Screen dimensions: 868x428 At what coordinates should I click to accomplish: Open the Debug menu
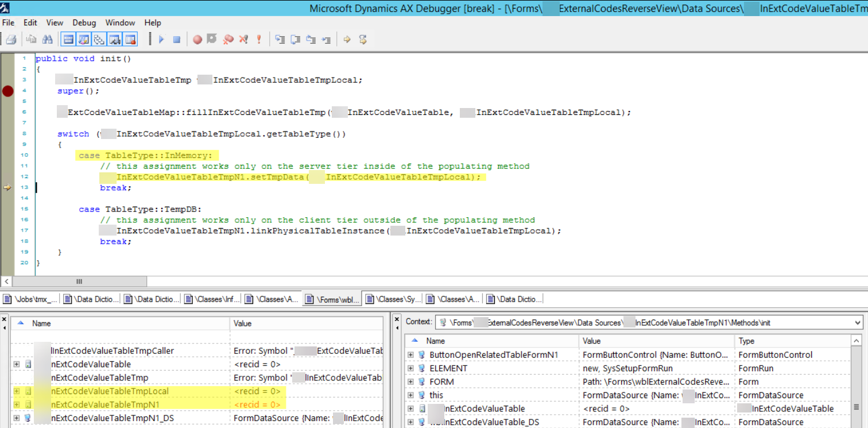click(x=84, y=23)
